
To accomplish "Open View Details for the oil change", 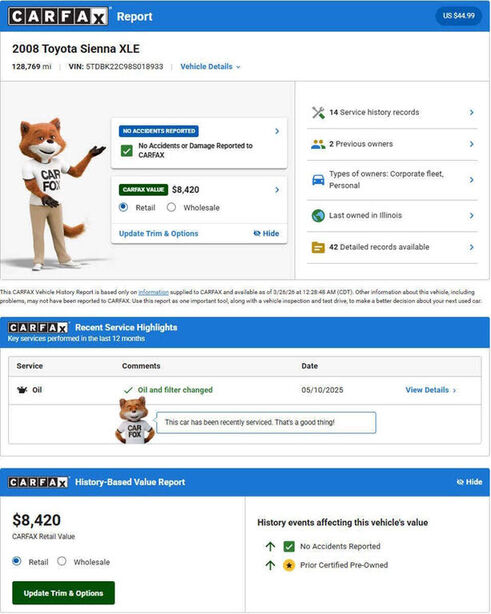I will click(x=431, y=390).
